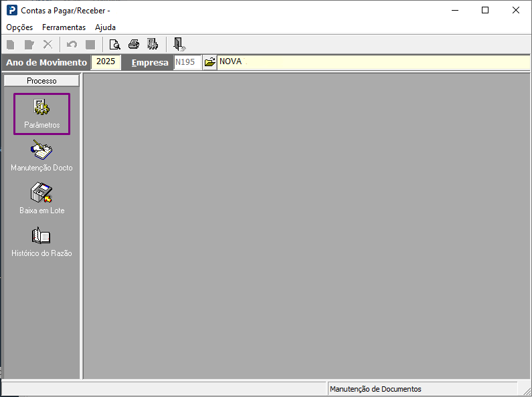Click the open-folder Empresa lookup icon
The image size is (532, 397).
[209, 62]
